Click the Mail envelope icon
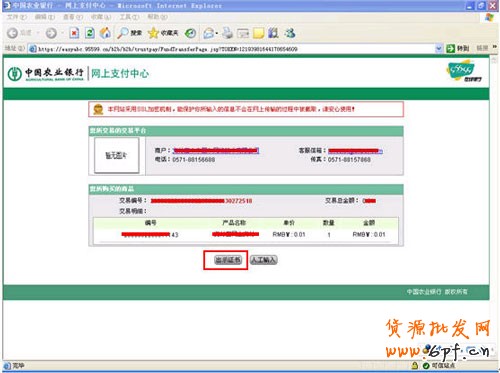Image resolution: width=500 pixels, height=373 pixels. (208, 33)
